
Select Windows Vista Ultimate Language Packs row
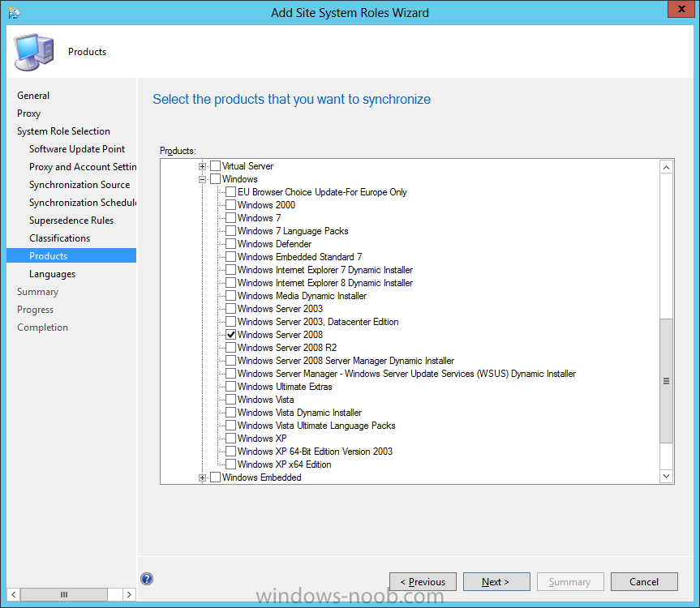click(316, 425)
